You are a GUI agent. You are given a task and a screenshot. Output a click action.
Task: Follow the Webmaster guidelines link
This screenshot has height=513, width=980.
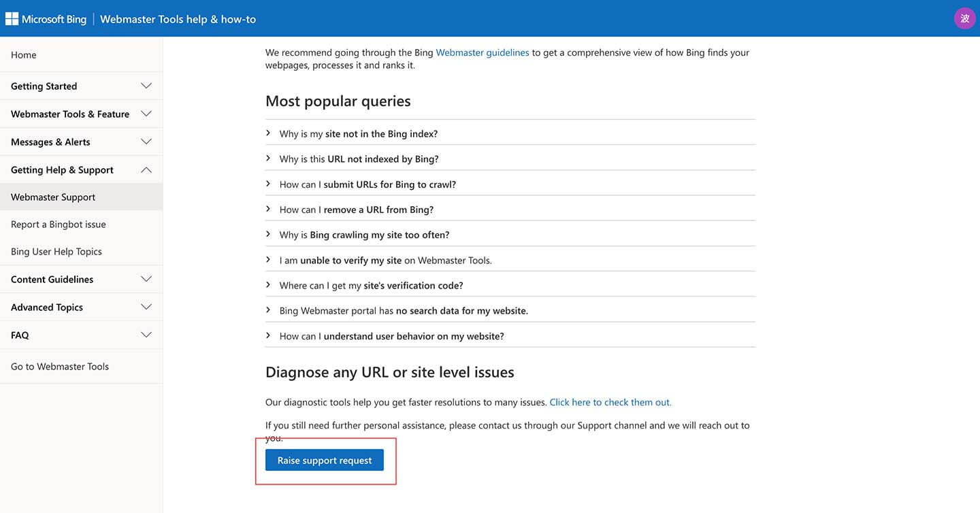483,52
